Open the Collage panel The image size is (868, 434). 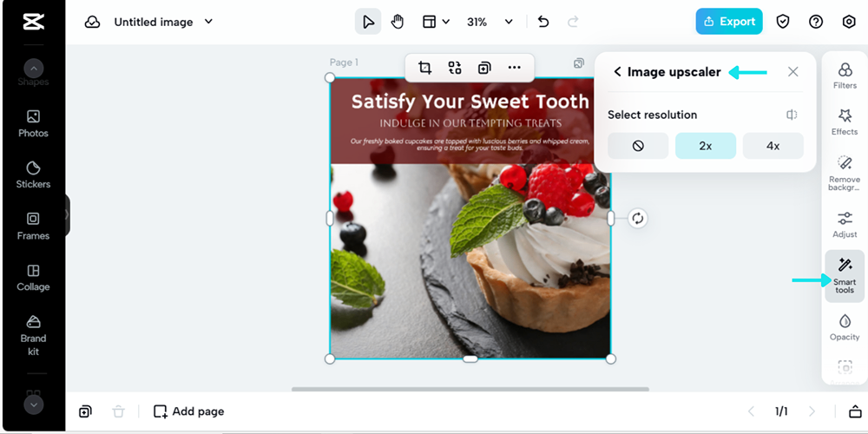[x=33, y=278]
